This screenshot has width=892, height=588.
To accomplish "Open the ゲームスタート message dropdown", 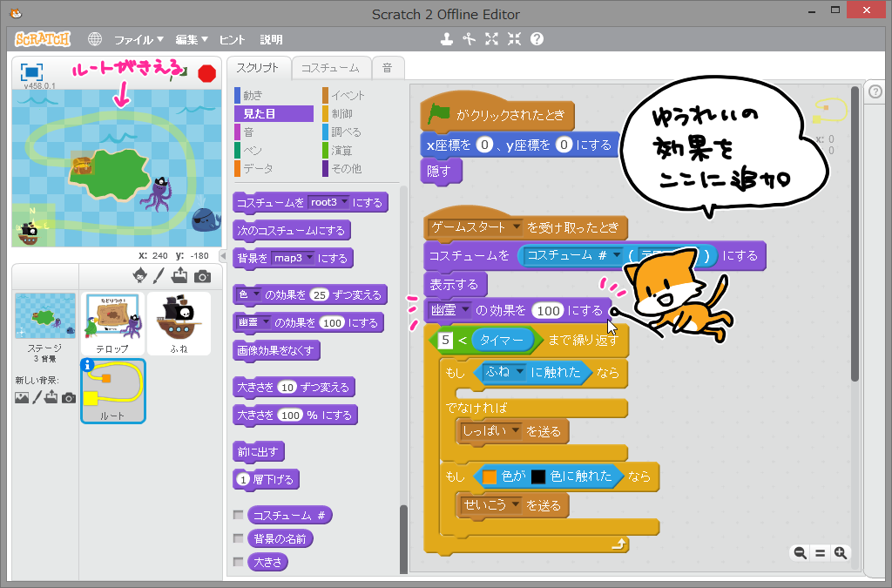I will pos(475,227).
